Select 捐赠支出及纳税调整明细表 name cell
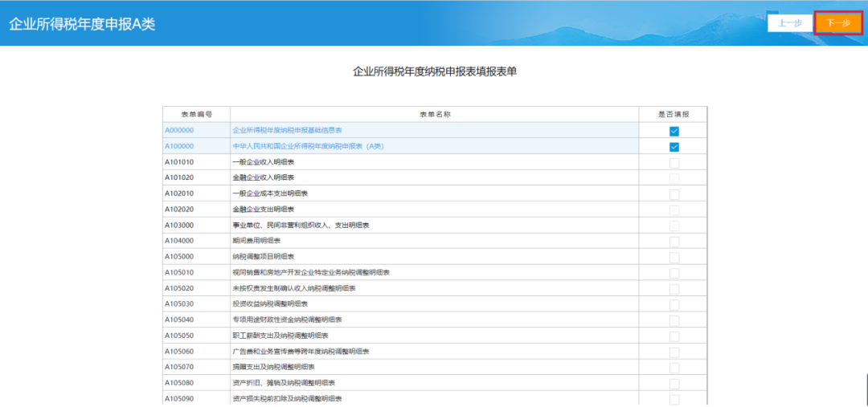 436,367
